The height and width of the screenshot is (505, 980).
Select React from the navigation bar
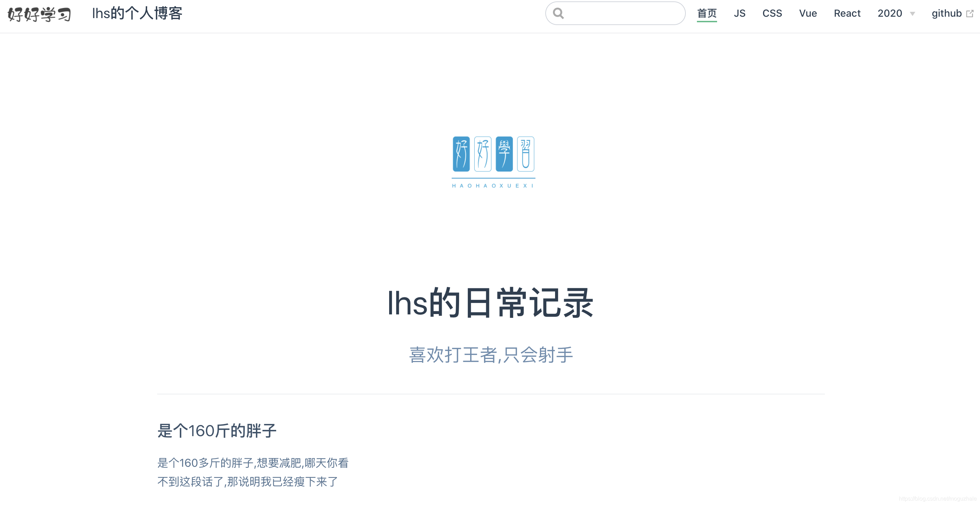(x=847, y=13)
